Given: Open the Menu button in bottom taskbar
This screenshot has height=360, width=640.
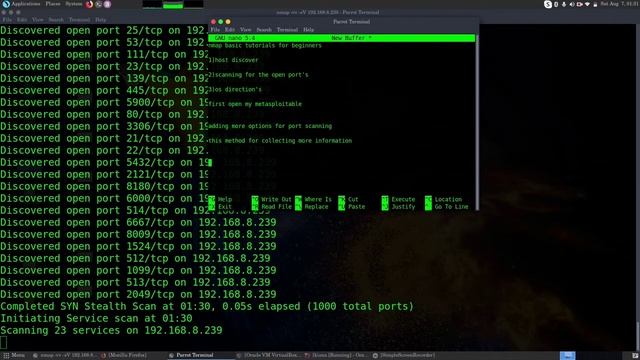Looking at the screenshot, I should click(x=14, y=356).
